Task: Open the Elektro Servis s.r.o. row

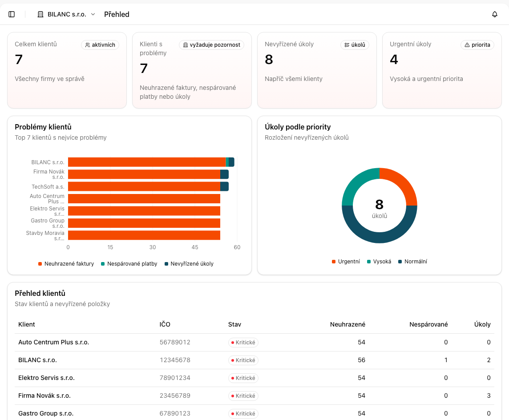Action: tap(254, 378)
